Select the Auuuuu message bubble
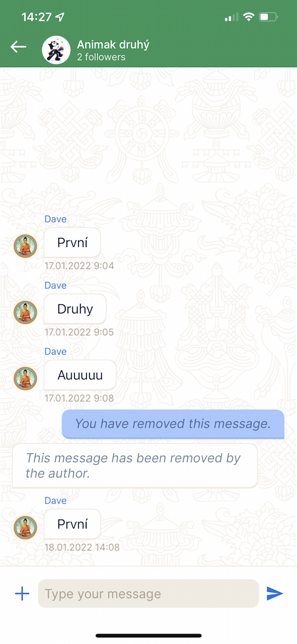 [x=80, y=376]
